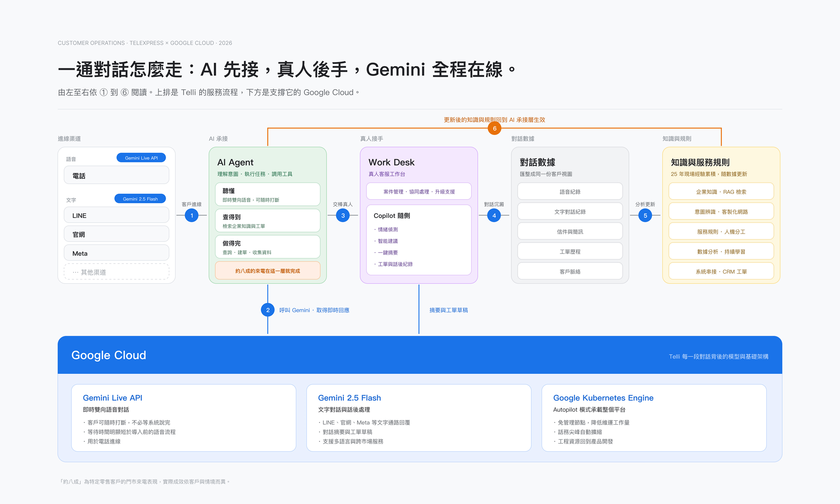
Task: Select the 智能建議 bullet item
Action: pos(386,241)
